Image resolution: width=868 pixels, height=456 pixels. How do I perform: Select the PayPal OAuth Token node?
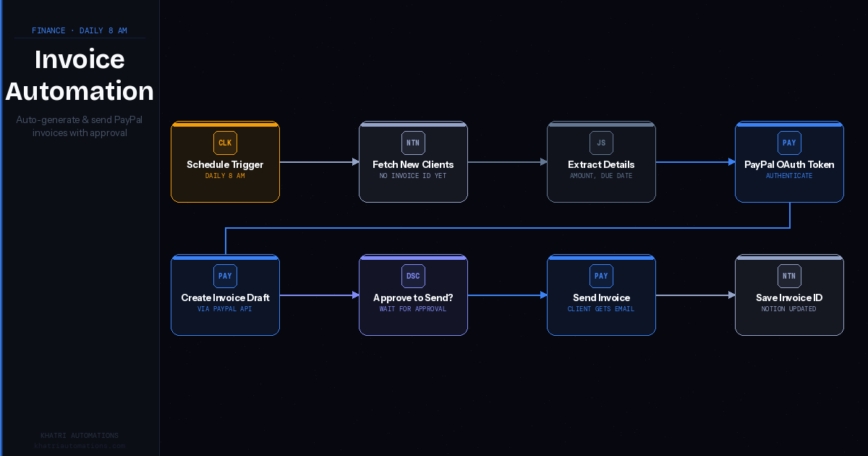789,165
